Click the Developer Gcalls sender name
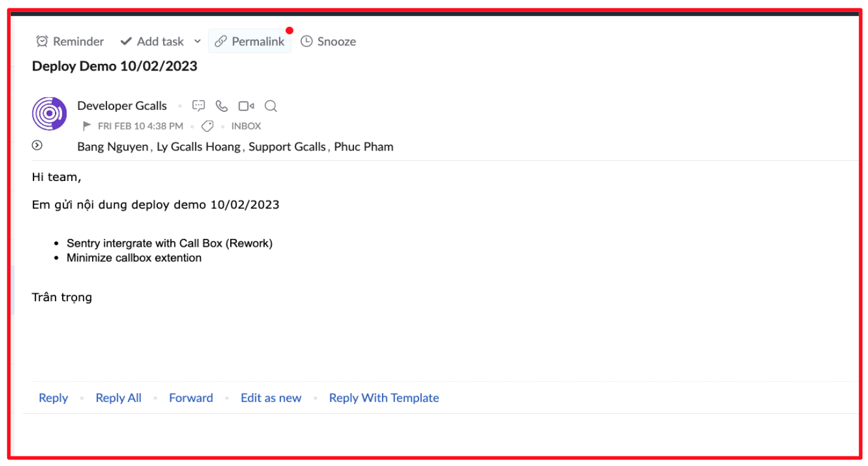The width and height of the screenshot is (868, 466). 122,106
